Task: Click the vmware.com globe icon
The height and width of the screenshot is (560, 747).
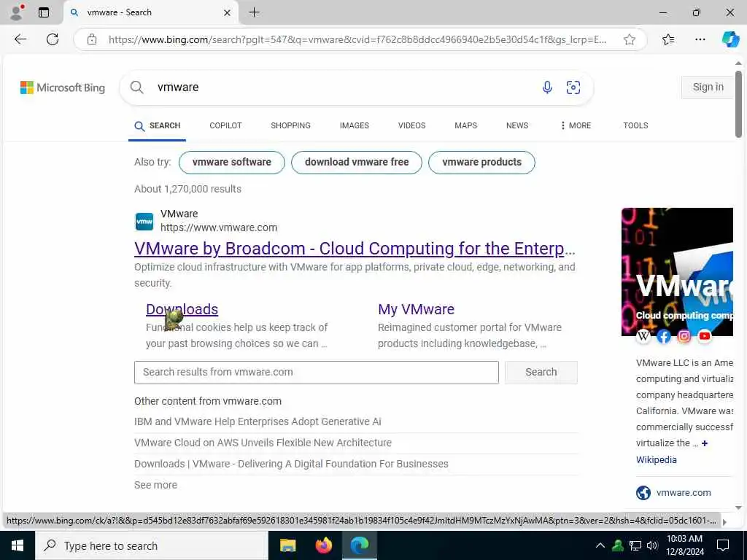Action: pyautogui.click(x=643, y=492)
